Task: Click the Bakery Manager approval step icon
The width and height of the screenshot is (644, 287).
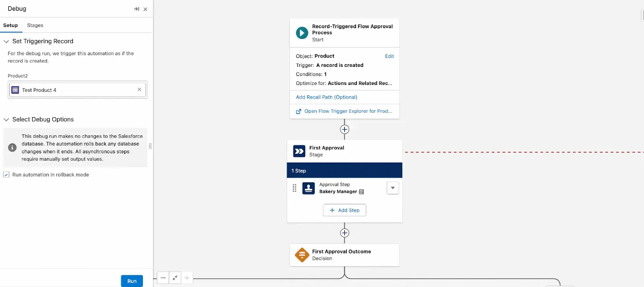Action: [308, 188]
